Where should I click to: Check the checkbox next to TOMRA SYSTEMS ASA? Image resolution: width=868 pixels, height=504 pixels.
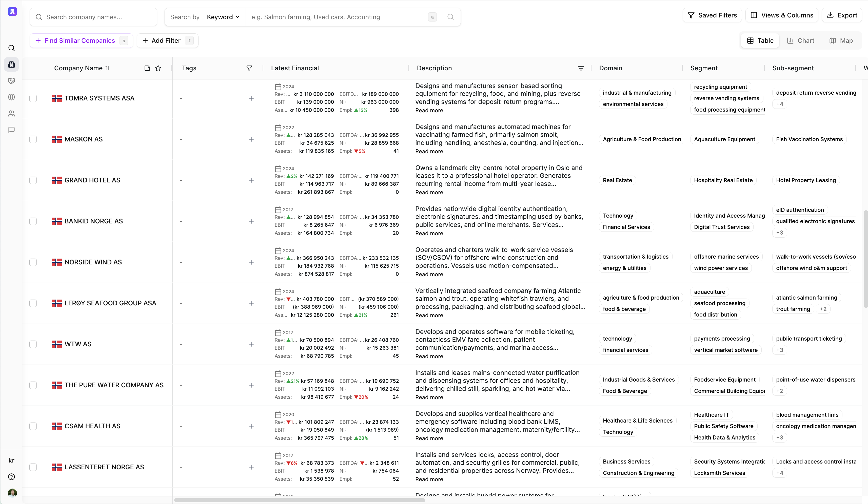click(x=33, y=98)
